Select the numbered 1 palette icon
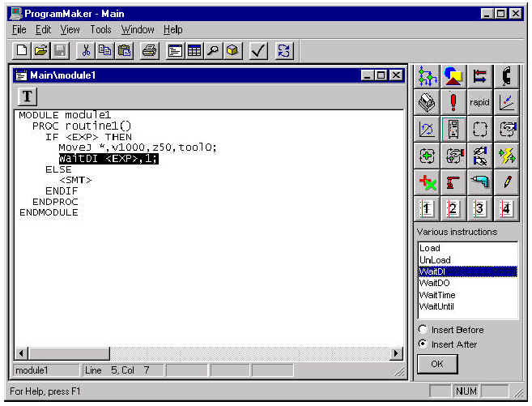 [x=427, y=209]
